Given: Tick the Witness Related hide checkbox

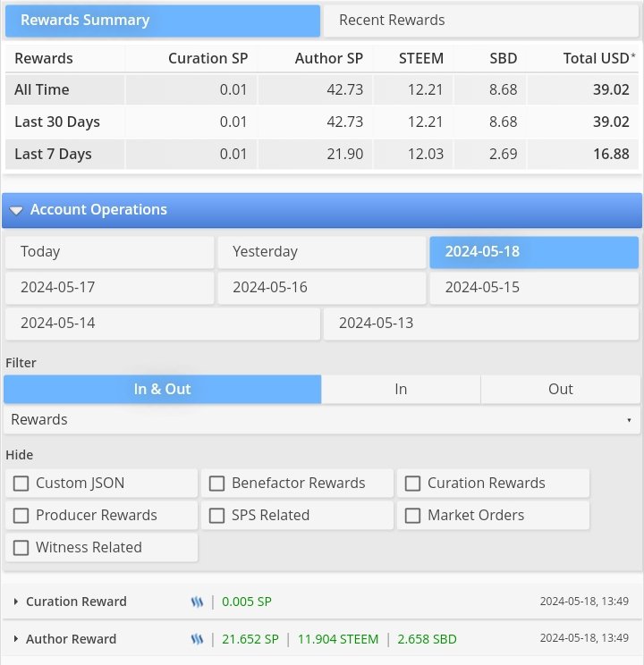Looking at the screenshot, I should pos(21,548).
